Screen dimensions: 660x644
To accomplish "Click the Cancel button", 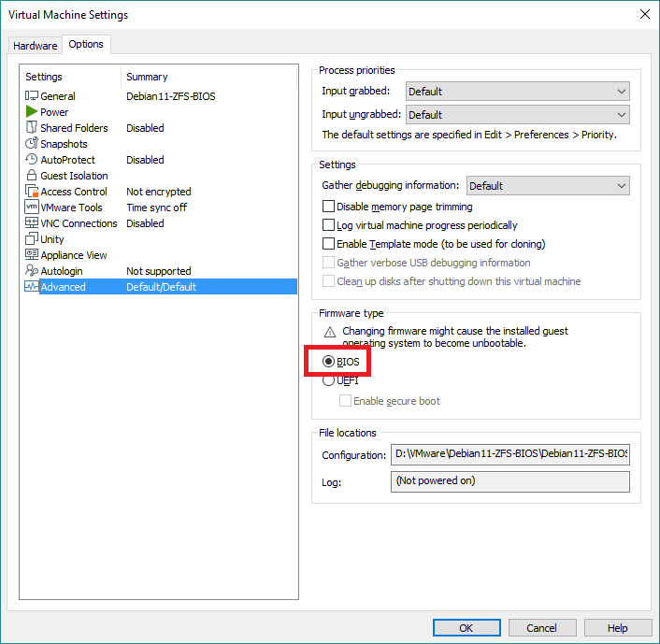I will click(x=541, y=628).
